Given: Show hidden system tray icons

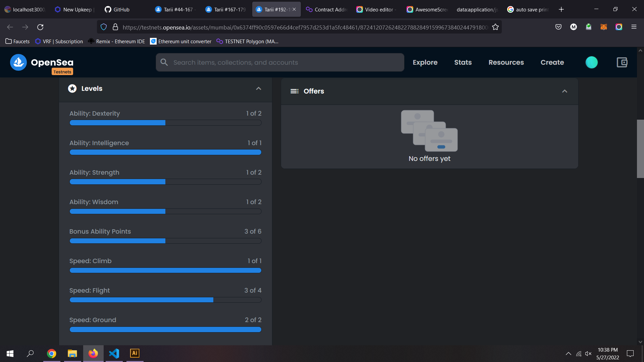Looking at the screenshot, I should tap(568, 354).
